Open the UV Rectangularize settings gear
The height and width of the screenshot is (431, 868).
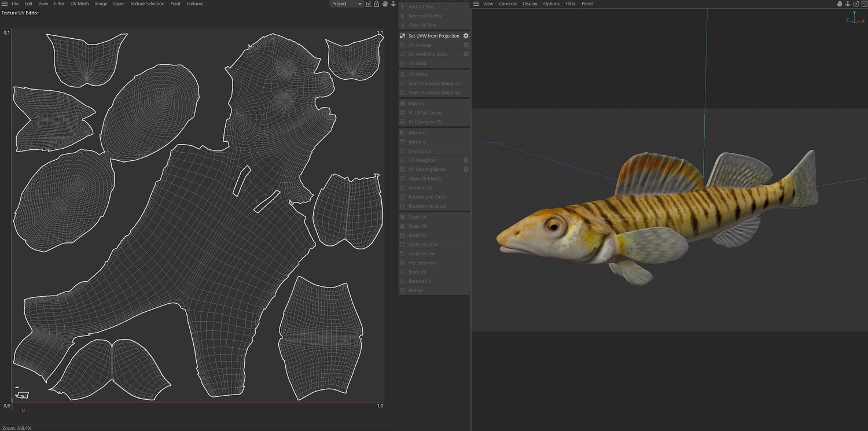coord(466,170)
